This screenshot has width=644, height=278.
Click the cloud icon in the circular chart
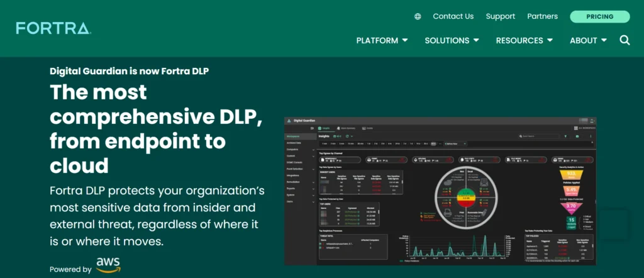point(448,182)
